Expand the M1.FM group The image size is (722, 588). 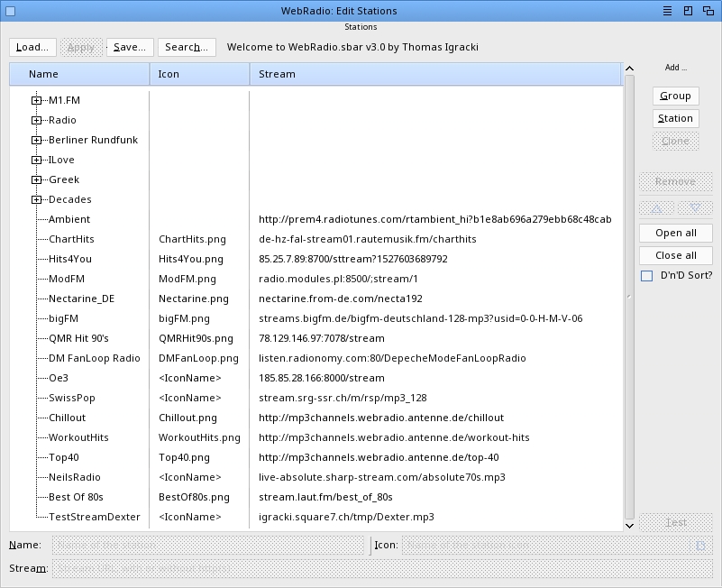[36, 100]
